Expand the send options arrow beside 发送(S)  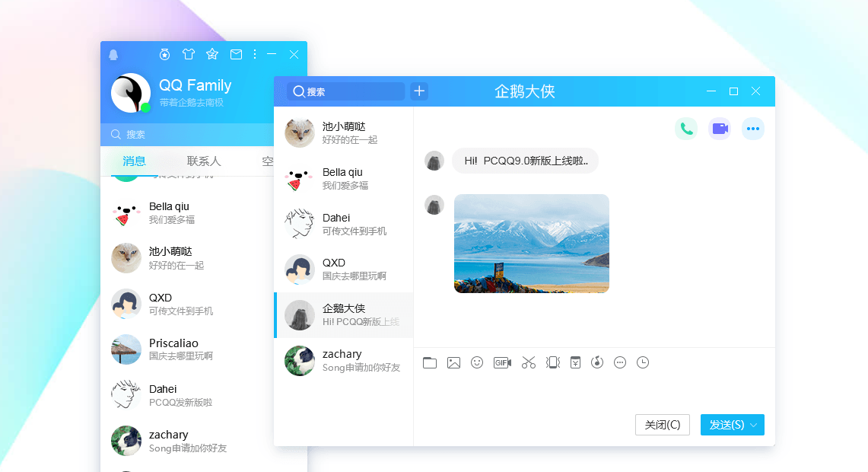click(753, 425)
